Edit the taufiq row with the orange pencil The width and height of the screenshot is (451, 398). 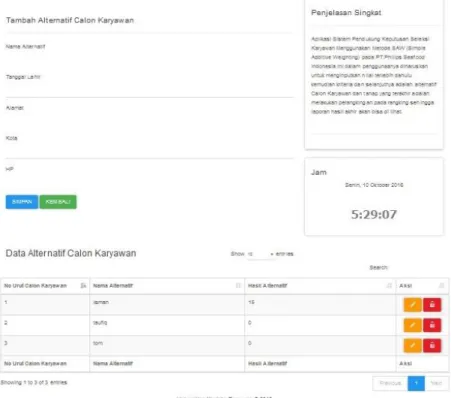click(413, 325)
